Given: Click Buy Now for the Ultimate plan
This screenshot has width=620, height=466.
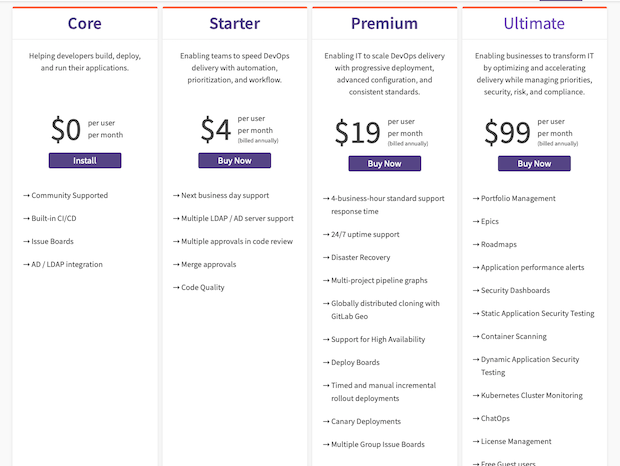Looking at the screenshot, I should coord(534,164).
